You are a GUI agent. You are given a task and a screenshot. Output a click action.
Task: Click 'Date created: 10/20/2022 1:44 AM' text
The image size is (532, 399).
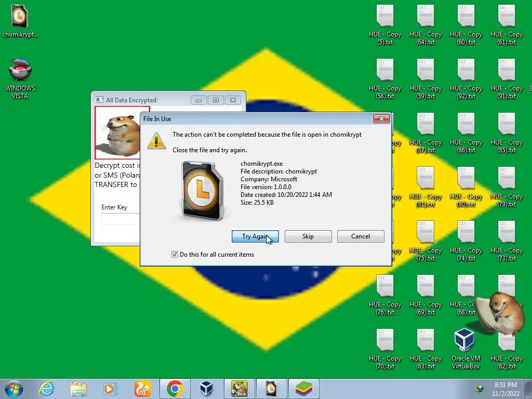[x=286, y=195]
